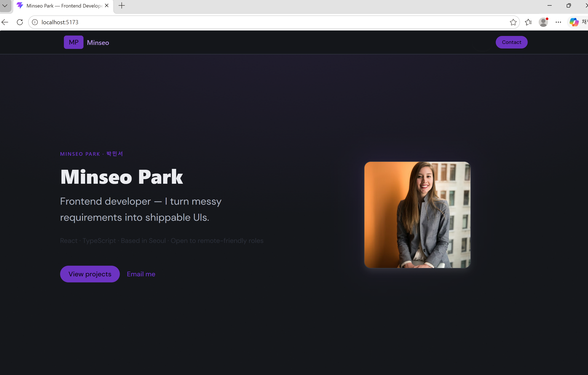Screen dimensions: 588x375
Task: Click the browser back arrow
Action: coord(5,22)
